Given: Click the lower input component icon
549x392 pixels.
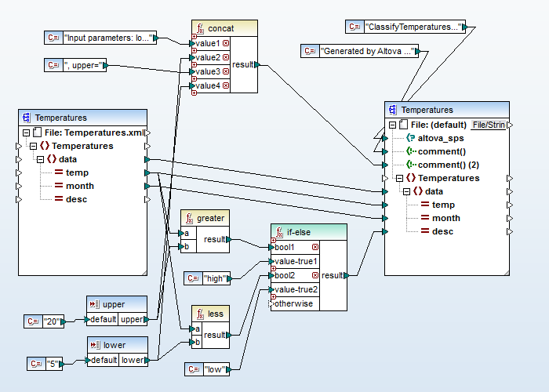Looking at the screenshot, I should (x=94, y=345).
